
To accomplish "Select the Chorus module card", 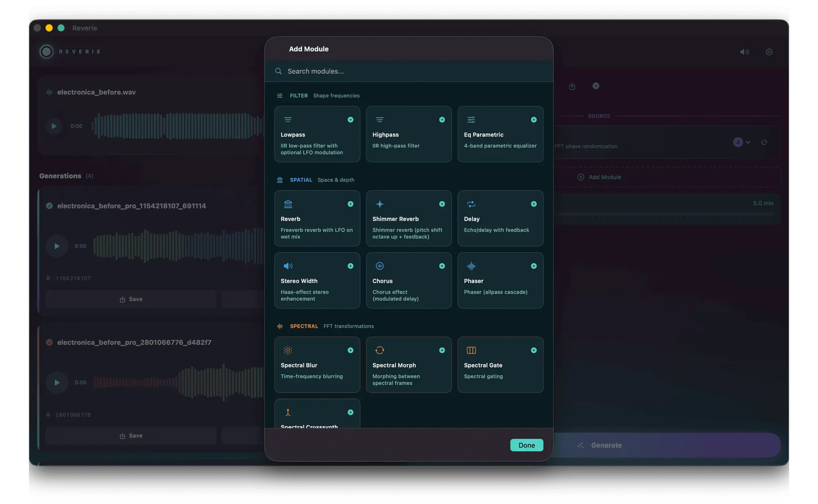I will point(409,280).
